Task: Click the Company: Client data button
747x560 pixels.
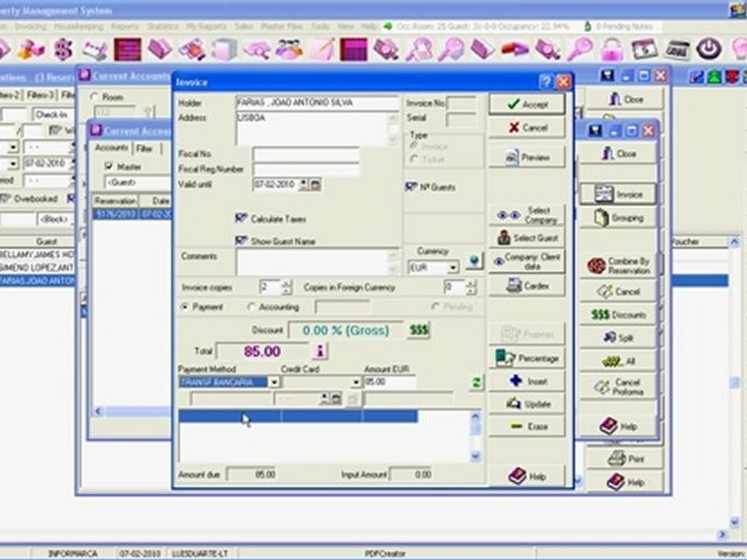Action: pos(527,261)
